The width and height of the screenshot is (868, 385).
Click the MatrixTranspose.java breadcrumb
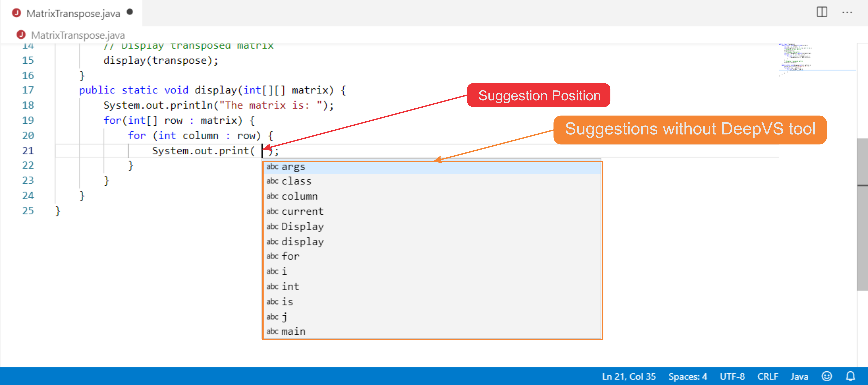[78, 35]
